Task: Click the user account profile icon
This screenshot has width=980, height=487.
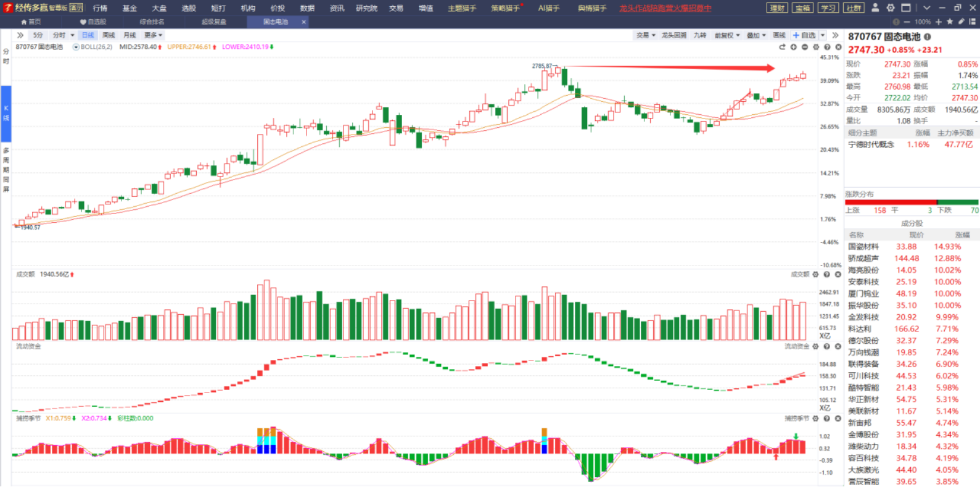Action: 875,8
